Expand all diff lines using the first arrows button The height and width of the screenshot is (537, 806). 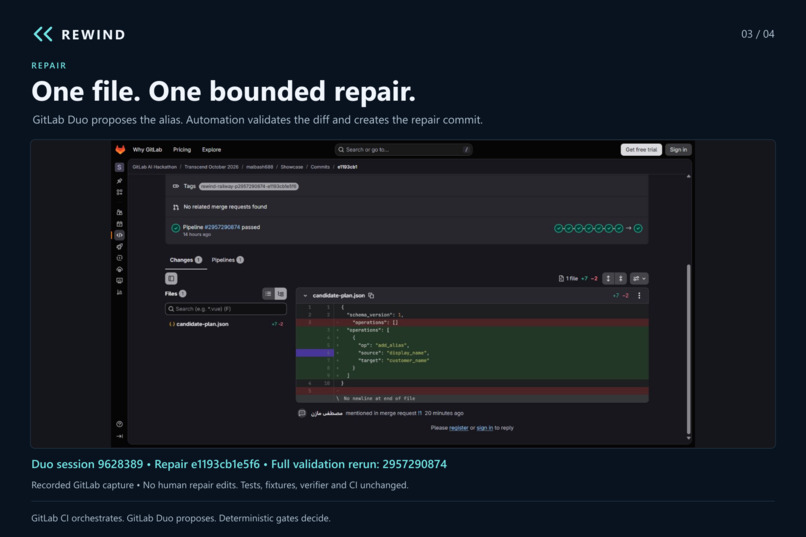(x=608, y=279)
